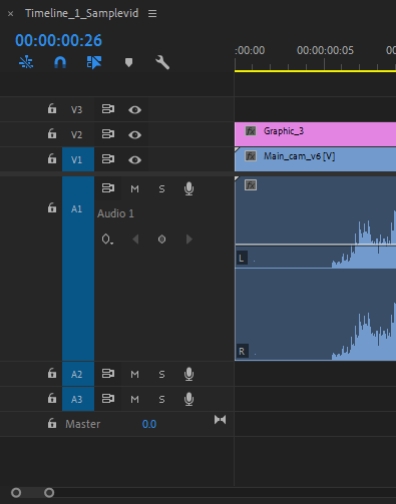The height and width of the screenshot is (504, 396).
Task: Click the Audio 1 track name
Action: (115, 214)
